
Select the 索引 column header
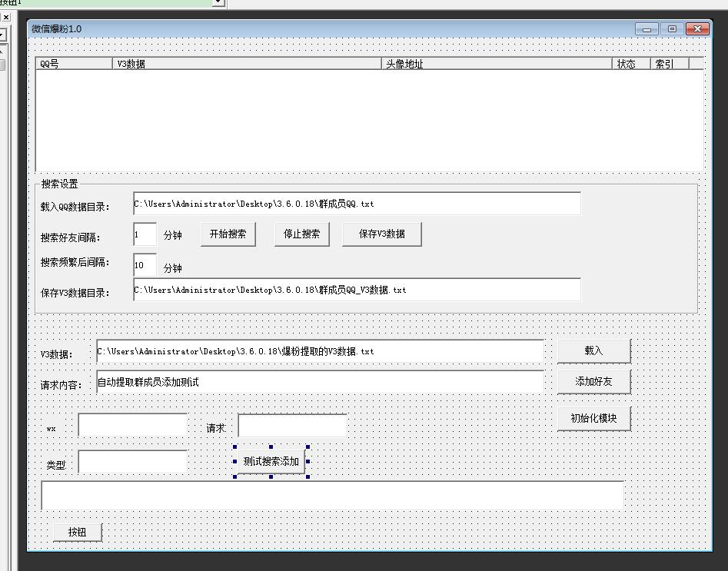670,64
